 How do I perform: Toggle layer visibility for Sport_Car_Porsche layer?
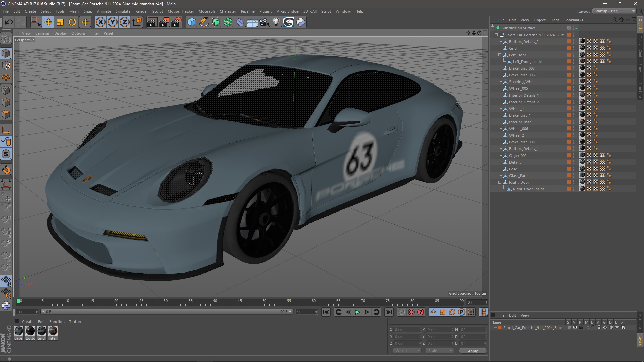[575, 328]
